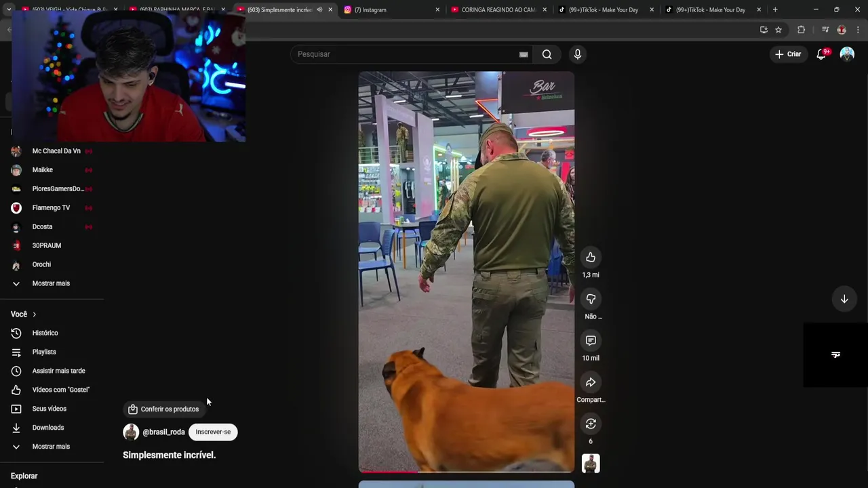Click the Simplesmente incrível title text
The height and width of the screenshot is (488, 868).
point(170,455)
